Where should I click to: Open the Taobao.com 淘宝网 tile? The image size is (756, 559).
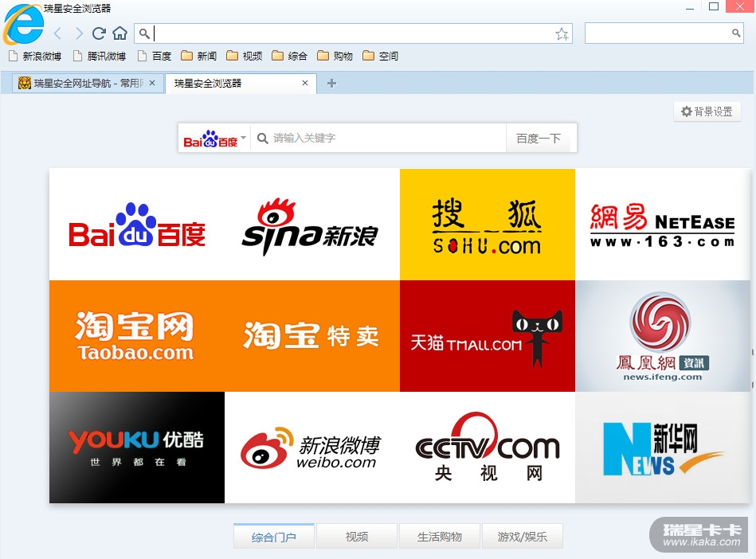coord(137,336)
